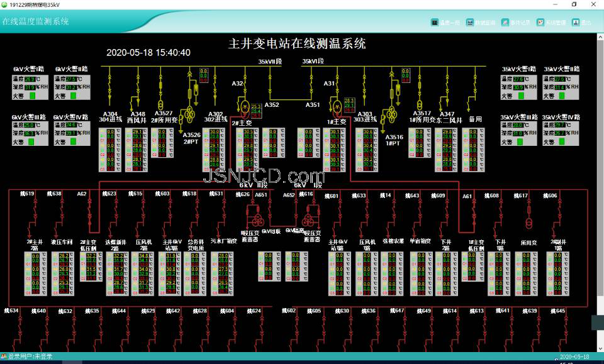604x364 pixels.
Task: Click the A3516 1#PT voltage transformer symbol
Action: pyautogui.click(x=392, y=114)
